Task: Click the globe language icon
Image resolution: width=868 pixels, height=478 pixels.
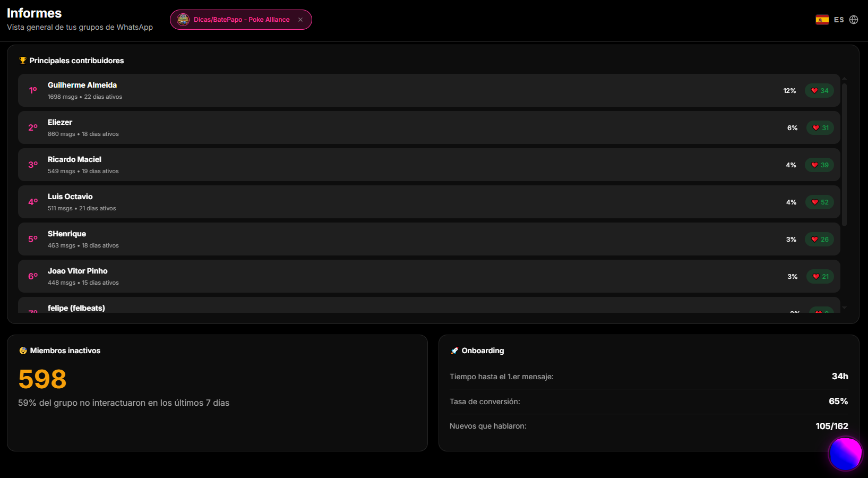Action: click(854, 20)
